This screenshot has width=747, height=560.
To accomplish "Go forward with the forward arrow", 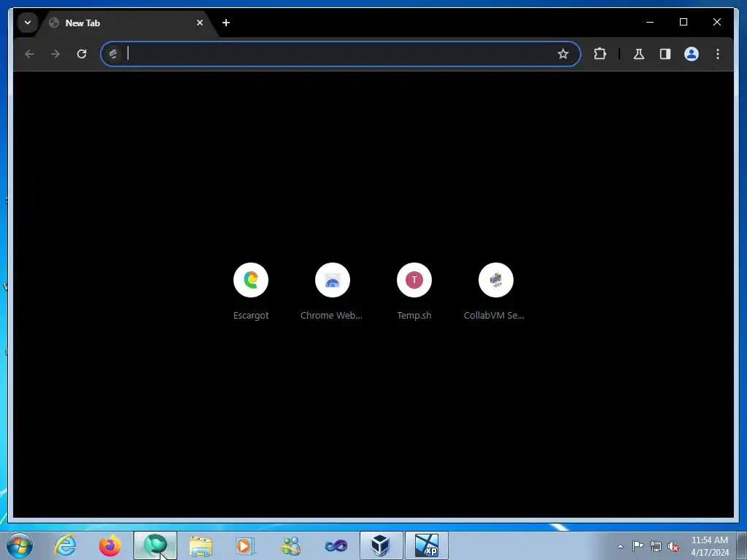I will pyautogui.click(x=55, y=54).
